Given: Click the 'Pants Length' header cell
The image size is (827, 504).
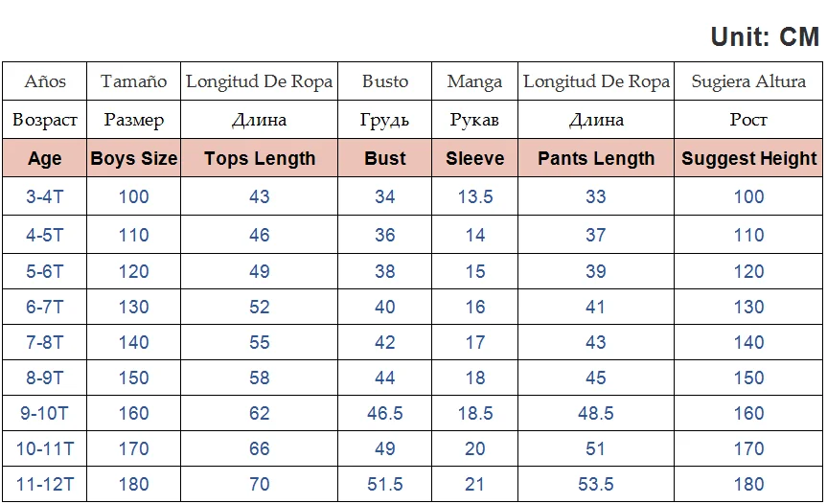Looking at the screenshot, I should (596, 159).
